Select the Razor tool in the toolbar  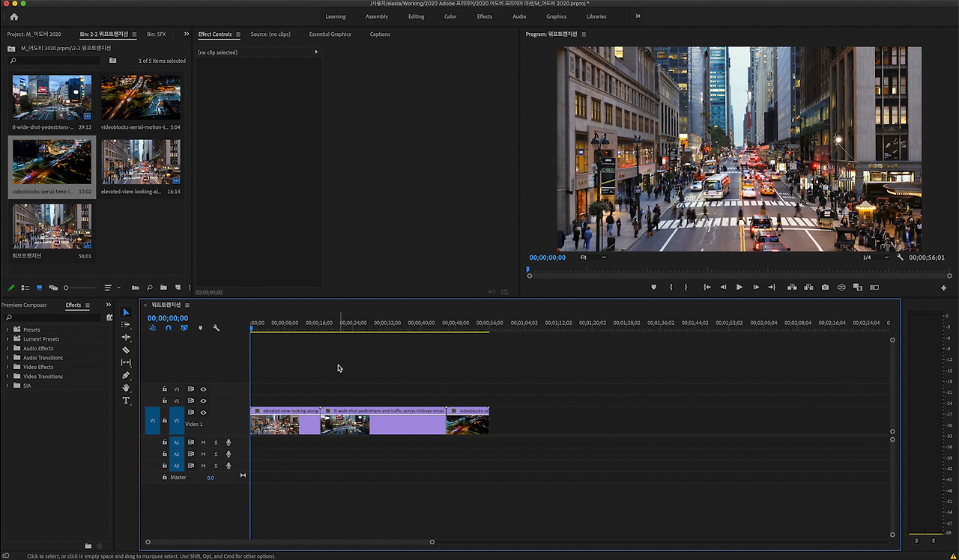point(126,350)
